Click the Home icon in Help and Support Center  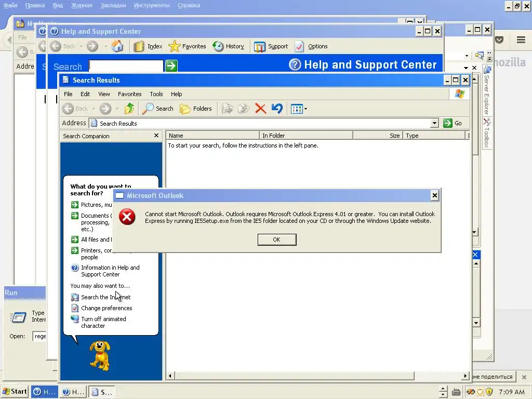(x=117, y=46)
